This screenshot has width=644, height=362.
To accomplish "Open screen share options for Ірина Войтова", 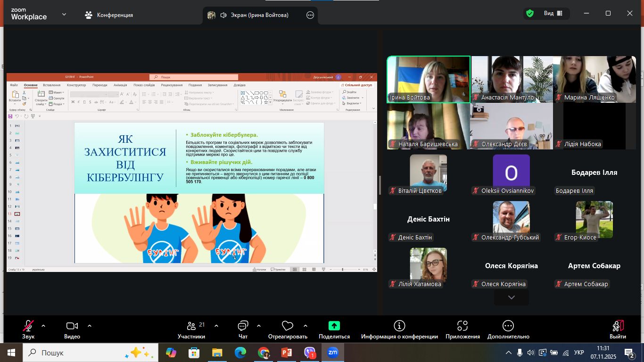I will click(x=310, y=15).
